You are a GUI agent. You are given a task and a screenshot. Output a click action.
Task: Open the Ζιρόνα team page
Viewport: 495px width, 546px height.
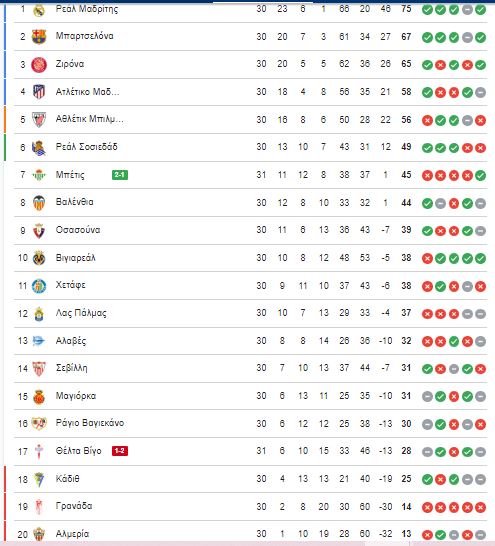[70, 64]
